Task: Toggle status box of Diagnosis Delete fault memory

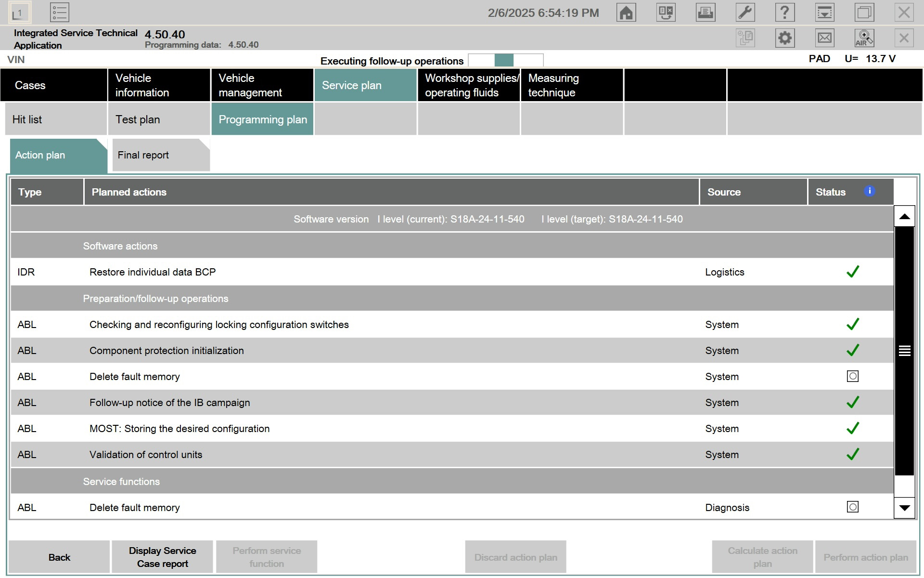Action: click(x=852, y=507)
